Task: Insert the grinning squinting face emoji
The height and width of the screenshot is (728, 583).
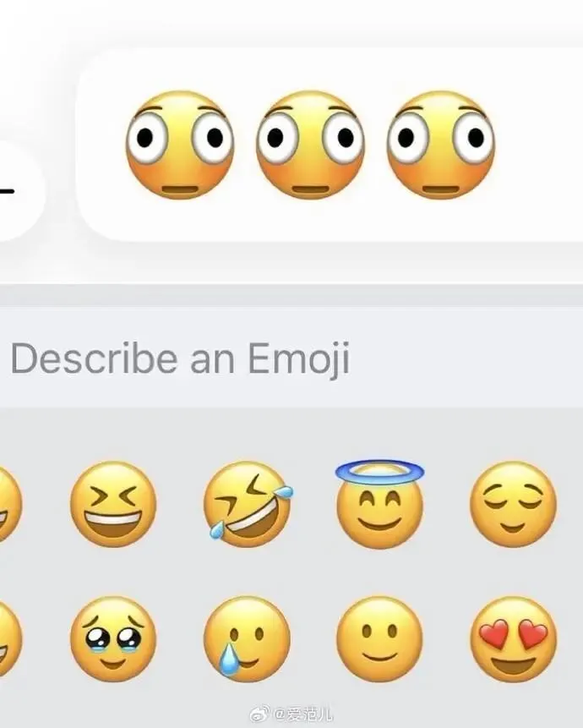Action: 113,504
